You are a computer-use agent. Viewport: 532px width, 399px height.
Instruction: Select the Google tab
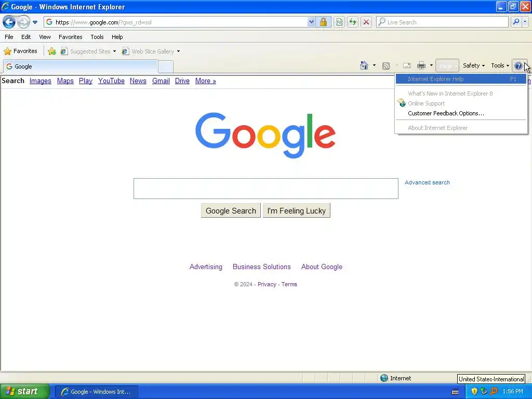click(81, 66)
